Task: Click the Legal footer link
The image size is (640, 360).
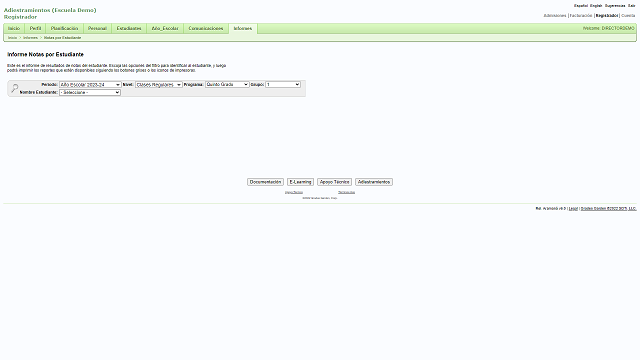Action: pyautogui.click(x=573, y=209)
